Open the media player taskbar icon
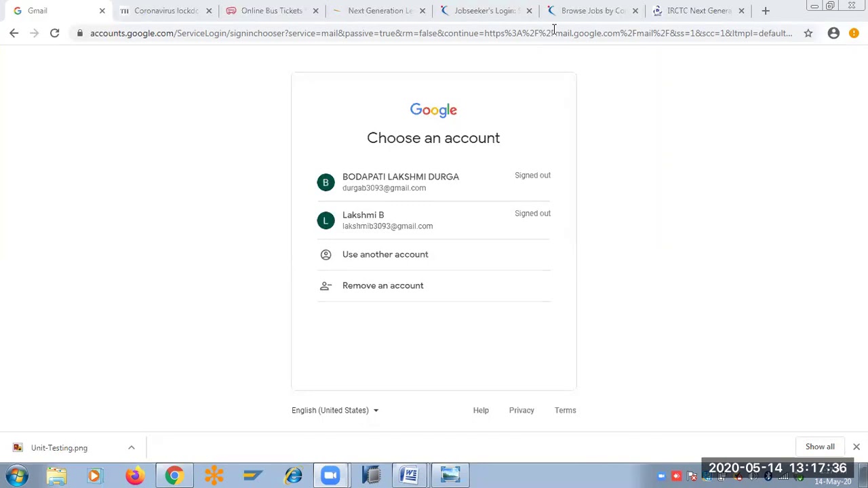This screenshot has width=868, height=488. pos(95,475)
